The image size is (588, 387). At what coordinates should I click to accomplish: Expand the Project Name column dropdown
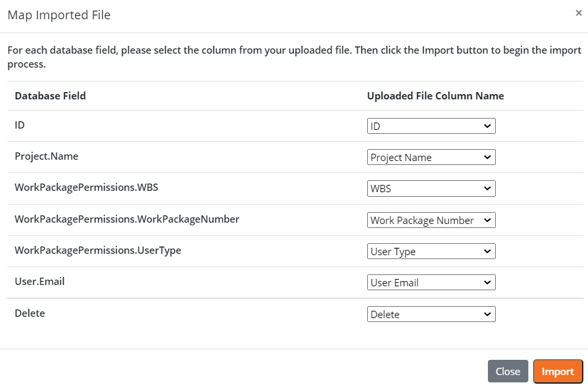(431, 158)
